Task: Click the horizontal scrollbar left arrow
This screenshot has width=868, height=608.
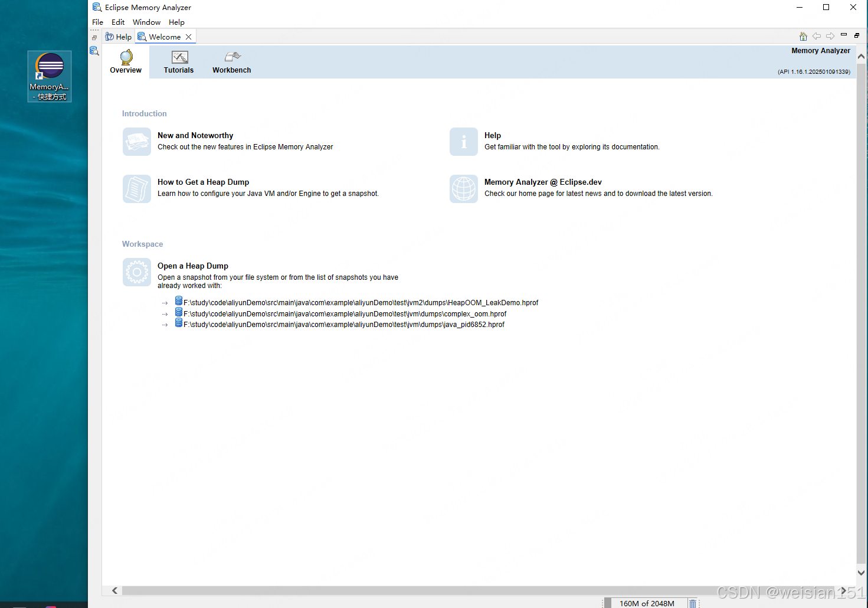Action: coord(114,590)
